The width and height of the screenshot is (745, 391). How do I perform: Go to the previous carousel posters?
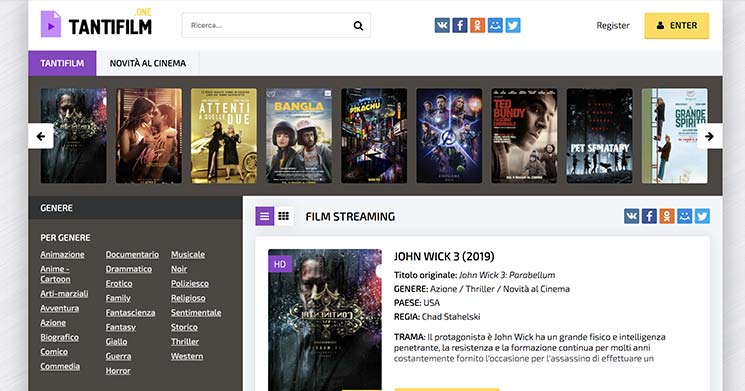(x=41, y=136)
